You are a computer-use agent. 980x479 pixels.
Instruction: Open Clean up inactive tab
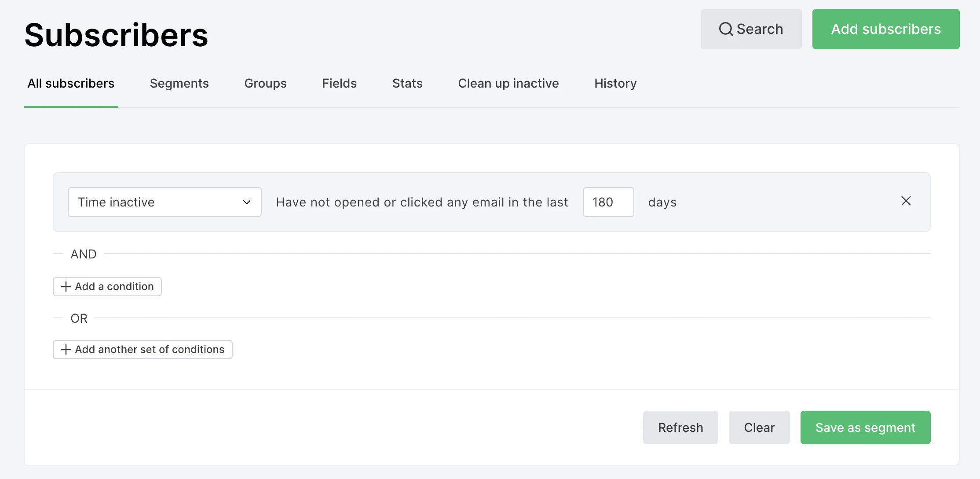click(x=508, y=83)
